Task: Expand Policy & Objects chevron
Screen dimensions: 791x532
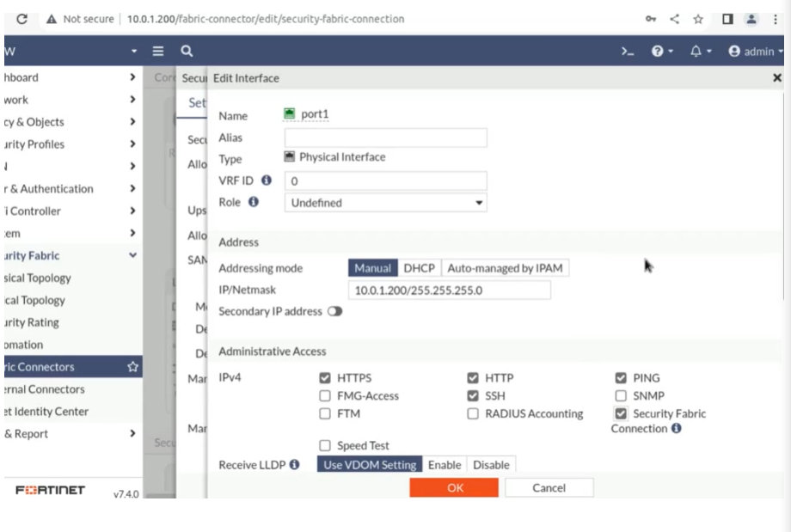Action: tap(132, 121)
